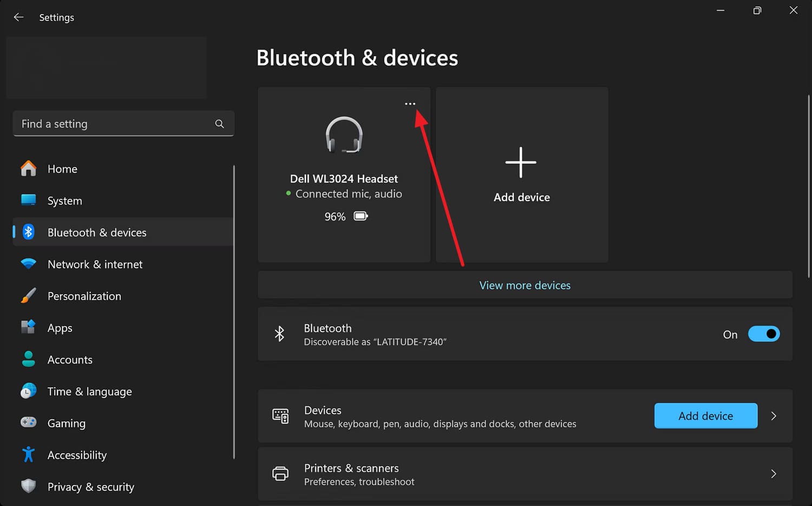
Task: Click the Bluetooth sidebar icon
Action: (x=29, y=232)
